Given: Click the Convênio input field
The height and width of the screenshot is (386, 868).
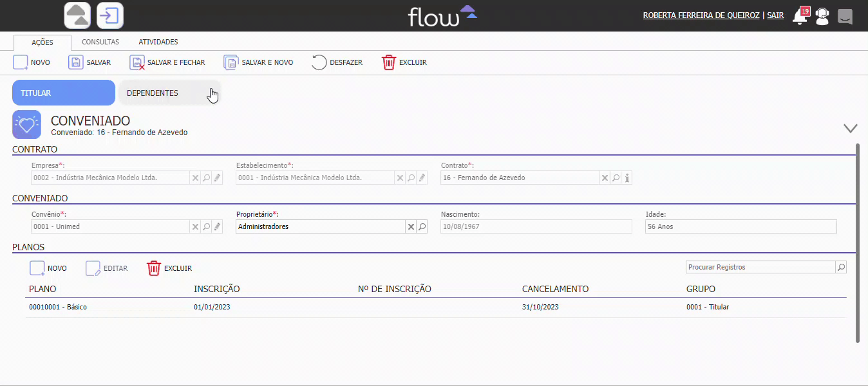Looking at the screenshot, I should pos(110,226).
